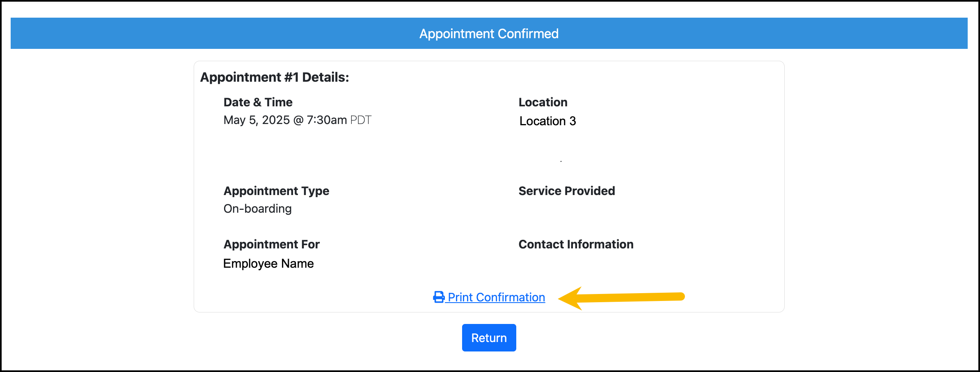Click the Appointment Confirmed header bar
The width and height of the screenshot is (980, 372).
[x=489, y=33]
